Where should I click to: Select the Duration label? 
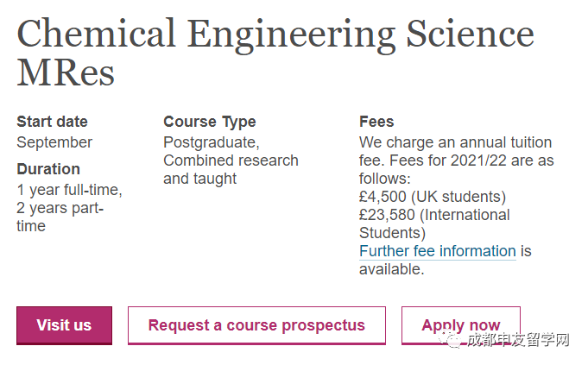(x=48, y=169)
